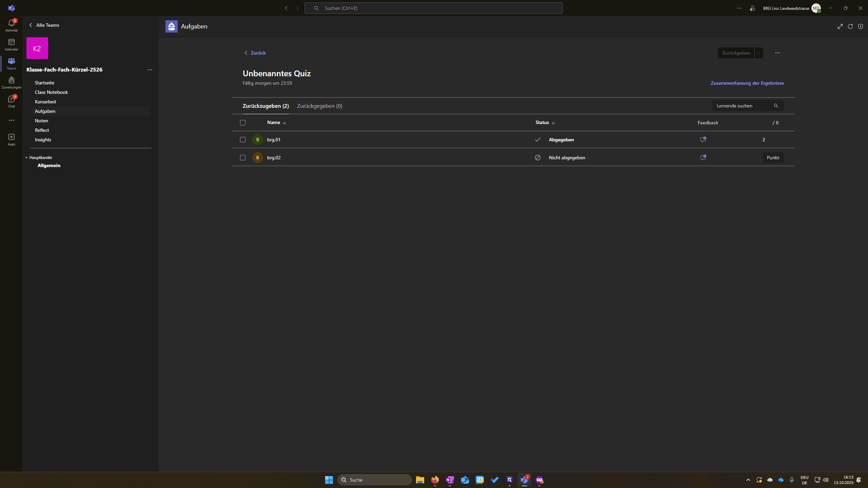
Task: Check the box for brg.02
Action: pyautogui.click(x=243, y=158)
